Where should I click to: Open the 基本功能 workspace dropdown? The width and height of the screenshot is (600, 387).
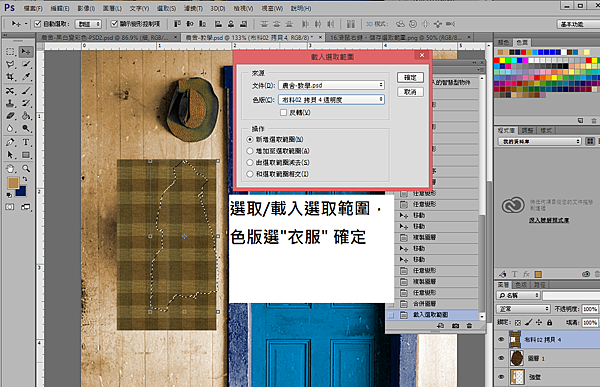[578, 24]
